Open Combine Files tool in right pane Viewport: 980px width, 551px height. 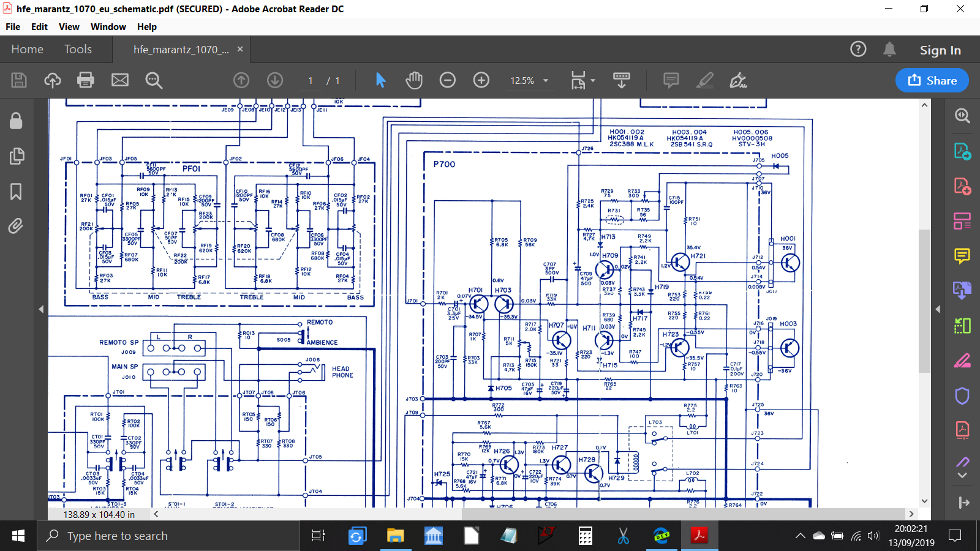[962, 290]
